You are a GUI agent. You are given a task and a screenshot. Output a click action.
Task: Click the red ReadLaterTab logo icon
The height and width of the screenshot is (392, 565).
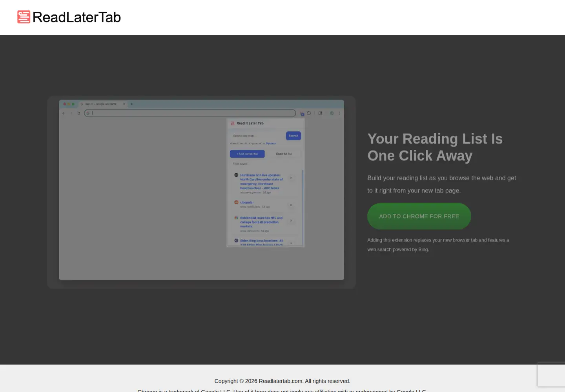coord(24,17)
